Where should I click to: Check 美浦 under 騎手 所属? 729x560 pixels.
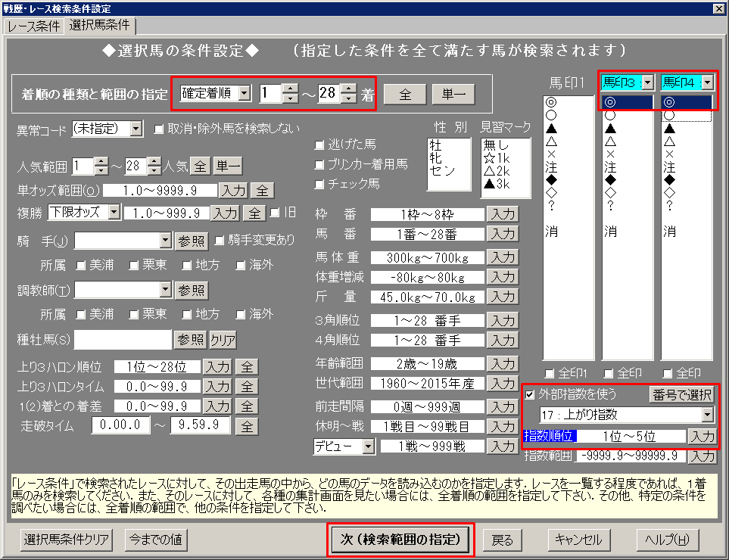click(x=81, y=266)
